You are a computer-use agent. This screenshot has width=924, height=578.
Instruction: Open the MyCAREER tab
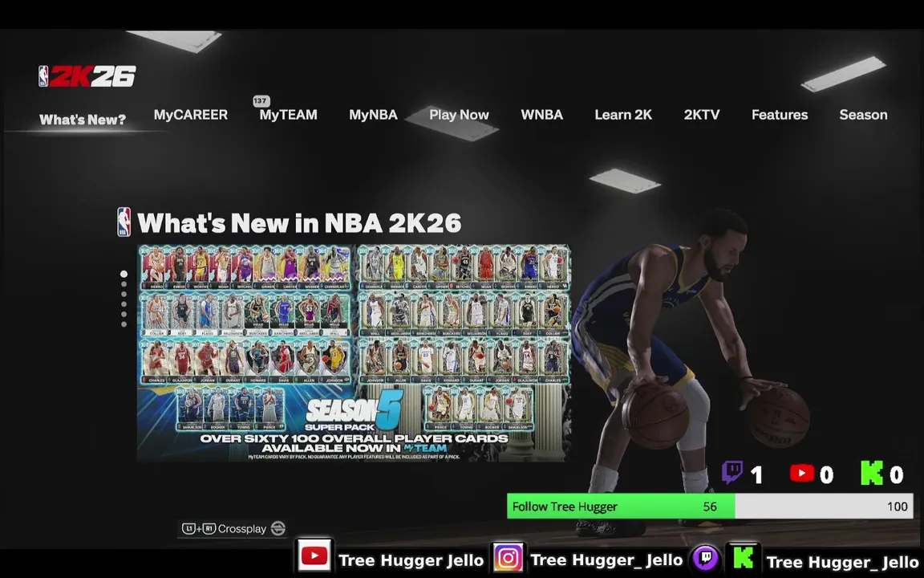point(190,115)
